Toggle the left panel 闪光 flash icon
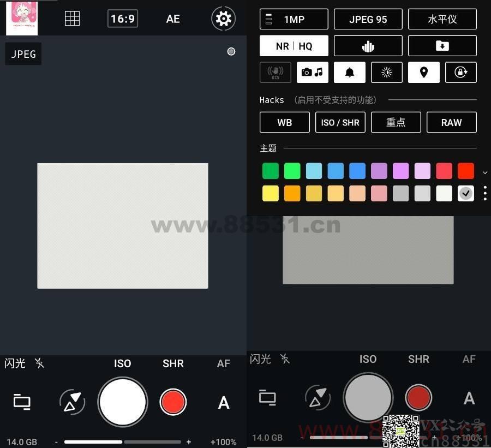491x448 pixels. (x=39, y=363)
